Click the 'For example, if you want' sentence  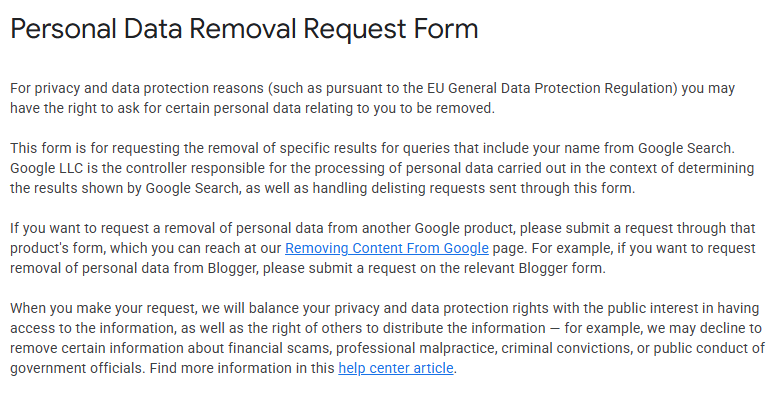click(x=600, y=248)
